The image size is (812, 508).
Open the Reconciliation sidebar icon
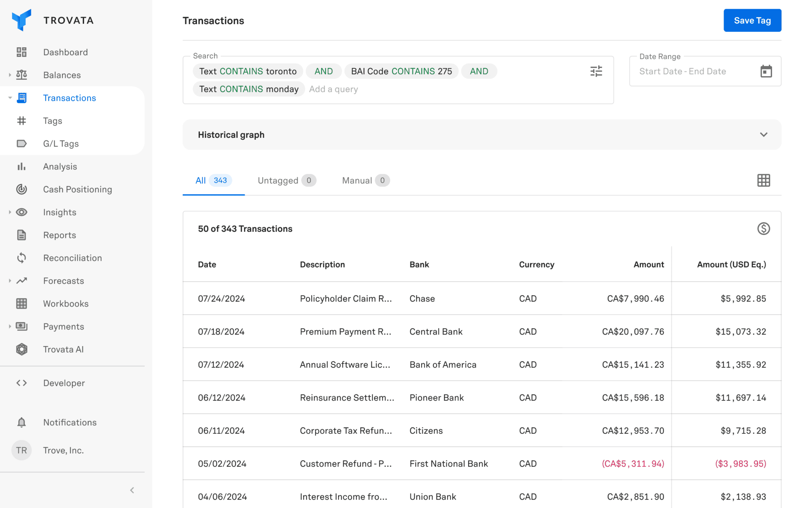pos(22,258)
